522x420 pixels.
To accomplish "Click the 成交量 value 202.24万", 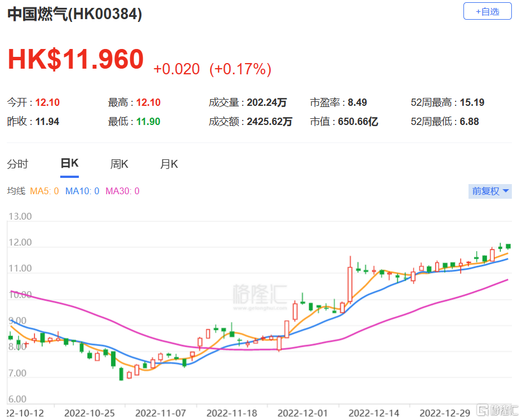I will (x=267, y=102).
